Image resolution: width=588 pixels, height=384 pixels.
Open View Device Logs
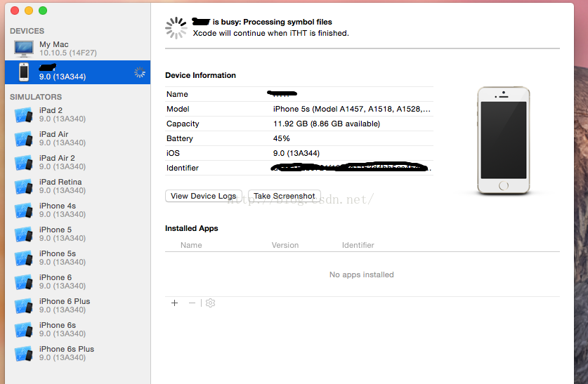(x=204, y=196)
